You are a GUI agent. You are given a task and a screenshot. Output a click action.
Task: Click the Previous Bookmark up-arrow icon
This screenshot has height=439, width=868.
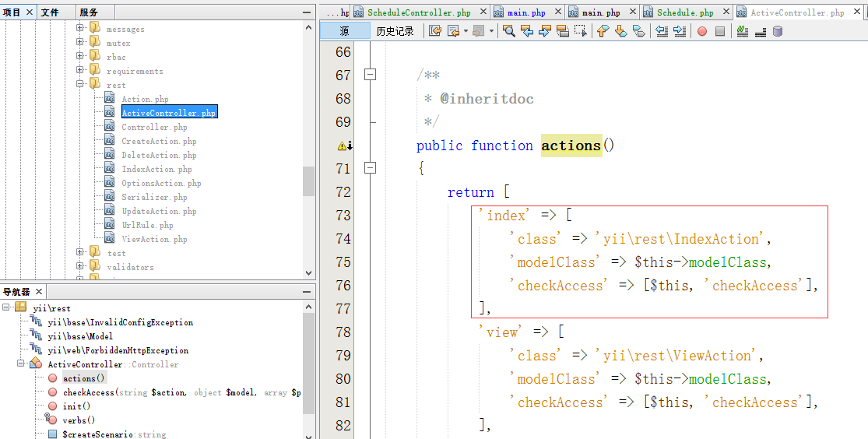[602, 31]
